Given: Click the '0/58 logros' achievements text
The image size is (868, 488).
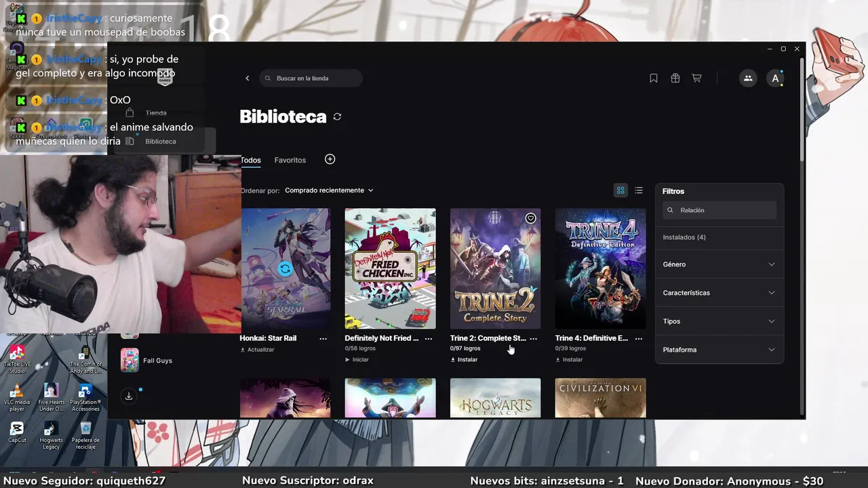Looking at the screenshot, I should [360, 348].
